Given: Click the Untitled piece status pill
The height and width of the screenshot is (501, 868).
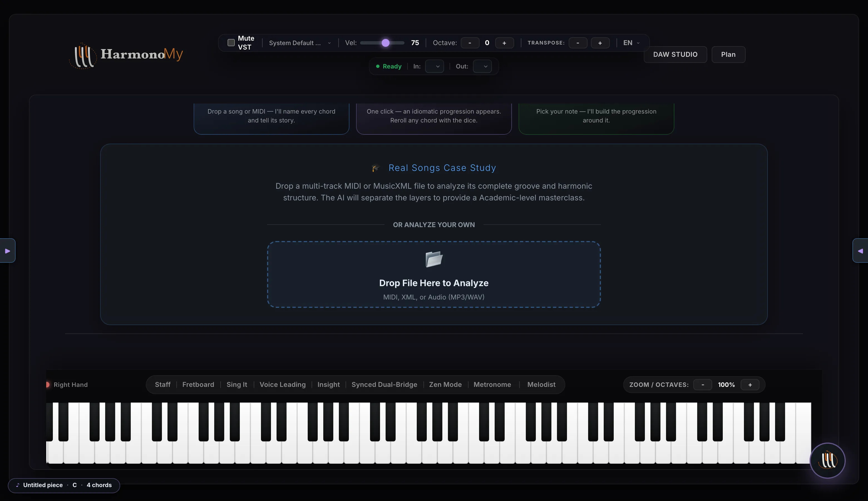Looking at the screenshot, I should pyautogui.click(x=64, y=485).
